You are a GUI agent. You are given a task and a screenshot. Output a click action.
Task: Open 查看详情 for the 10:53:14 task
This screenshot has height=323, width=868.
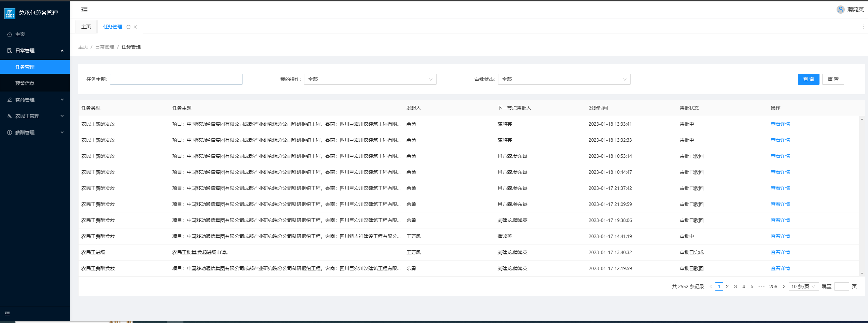(780, 156)
